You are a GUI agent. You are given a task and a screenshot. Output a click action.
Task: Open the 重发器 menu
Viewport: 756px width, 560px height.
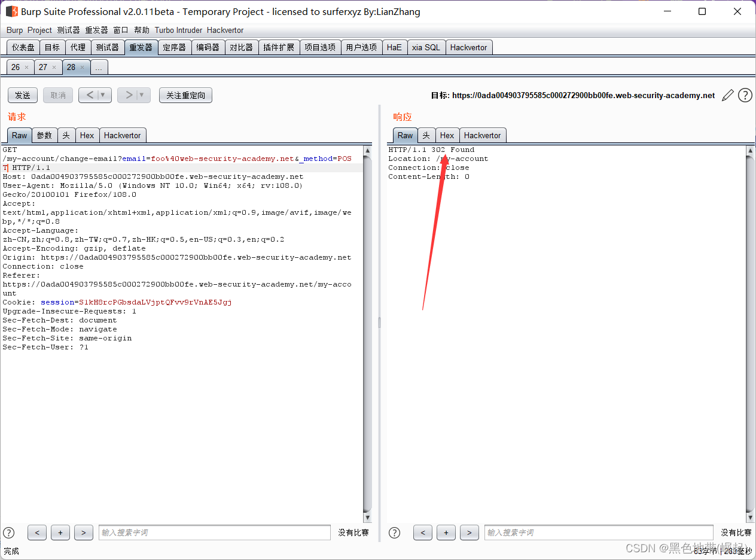(96, 30)
